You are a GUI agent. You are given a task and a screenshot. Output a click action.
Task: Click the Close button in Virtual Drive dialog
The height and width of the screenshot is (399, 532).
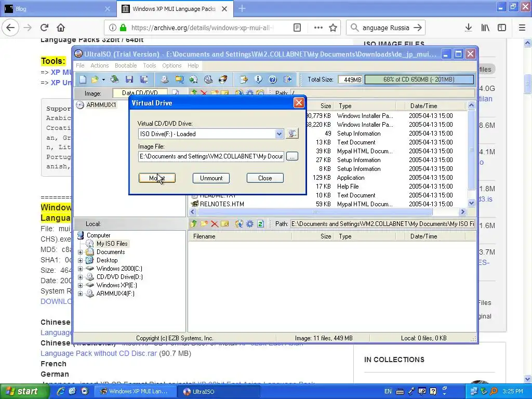click(x=265, y=178)
